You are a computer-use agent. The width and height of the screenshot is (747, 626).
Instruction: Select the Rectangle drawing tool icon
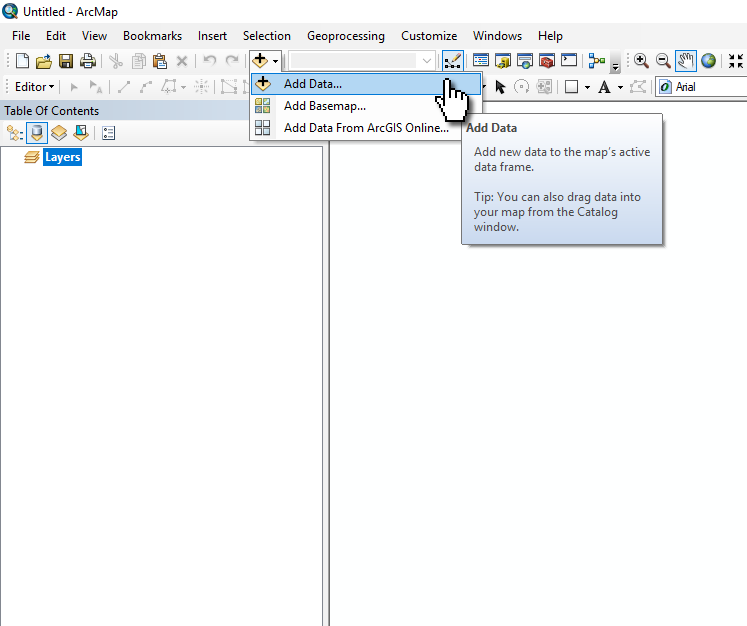[x=571, y=87]
